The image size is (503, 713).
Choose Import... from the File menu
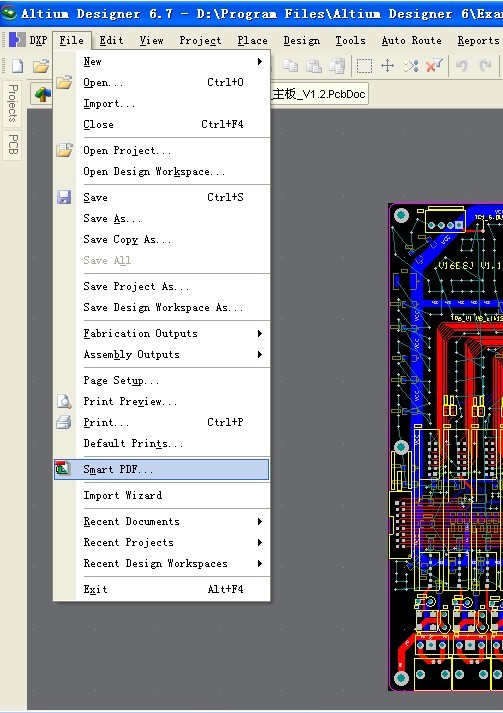click(x=161, y=104)
